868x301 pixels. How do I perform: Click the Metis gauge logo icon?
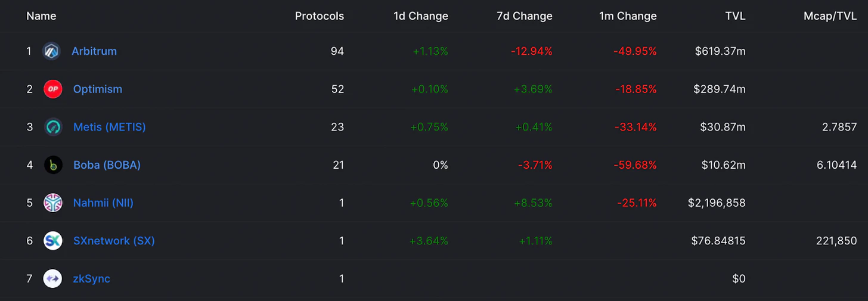click(x=53, y=127)
